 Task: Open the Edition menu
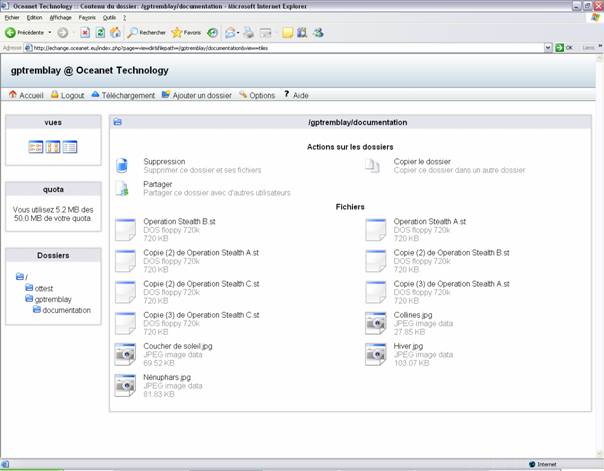34,18
